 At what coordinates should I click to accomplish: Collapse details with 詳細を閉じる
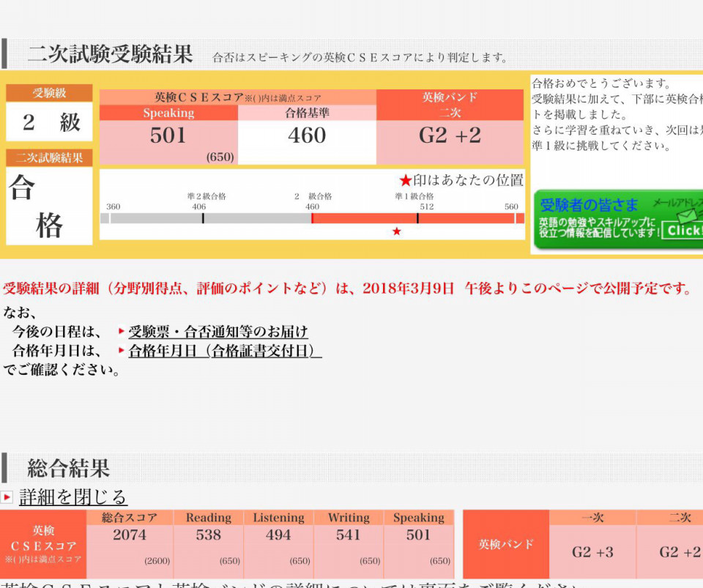pyautogui.click(x=73, y=497)
